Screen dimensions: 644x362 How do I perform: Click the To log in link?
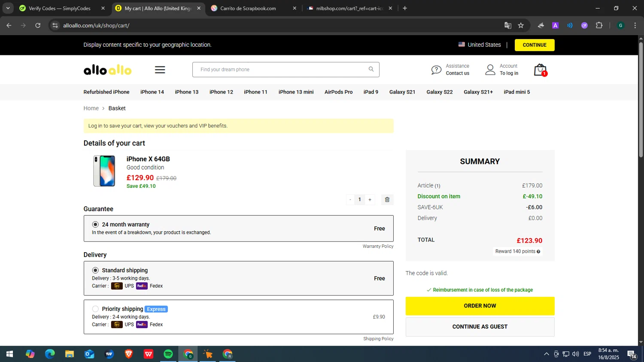[x=509, y=73]
